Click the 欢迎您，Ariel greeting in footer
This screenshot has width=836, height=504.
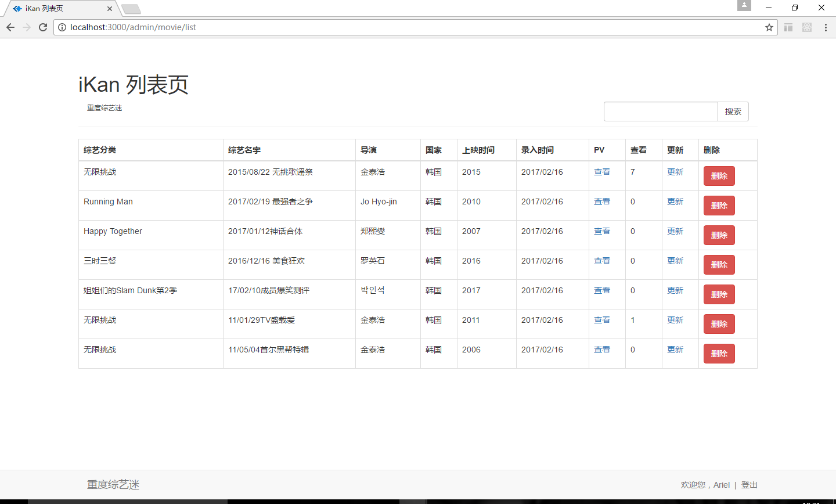[705, 485]
